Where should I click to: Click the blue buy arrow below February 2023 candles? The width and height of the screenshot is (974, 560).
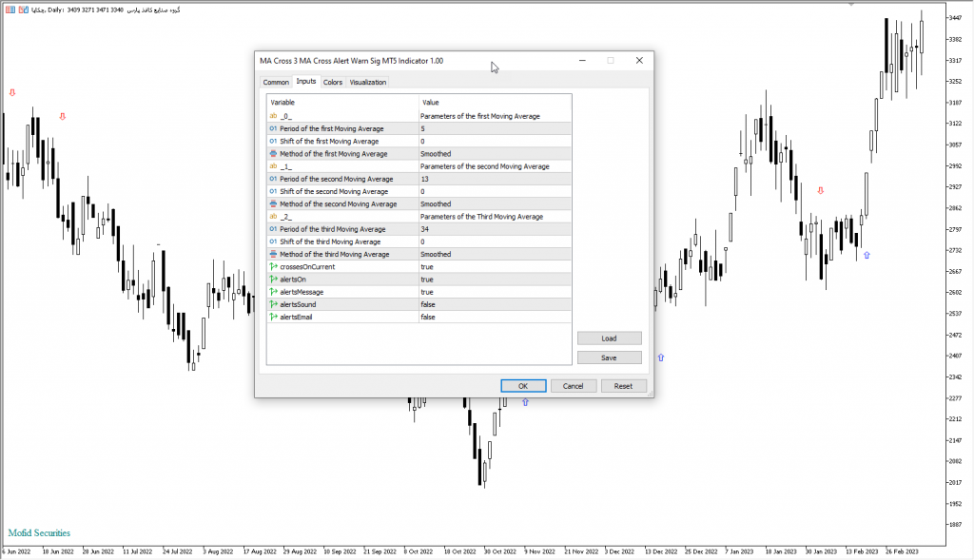click(x=866, y=255)
